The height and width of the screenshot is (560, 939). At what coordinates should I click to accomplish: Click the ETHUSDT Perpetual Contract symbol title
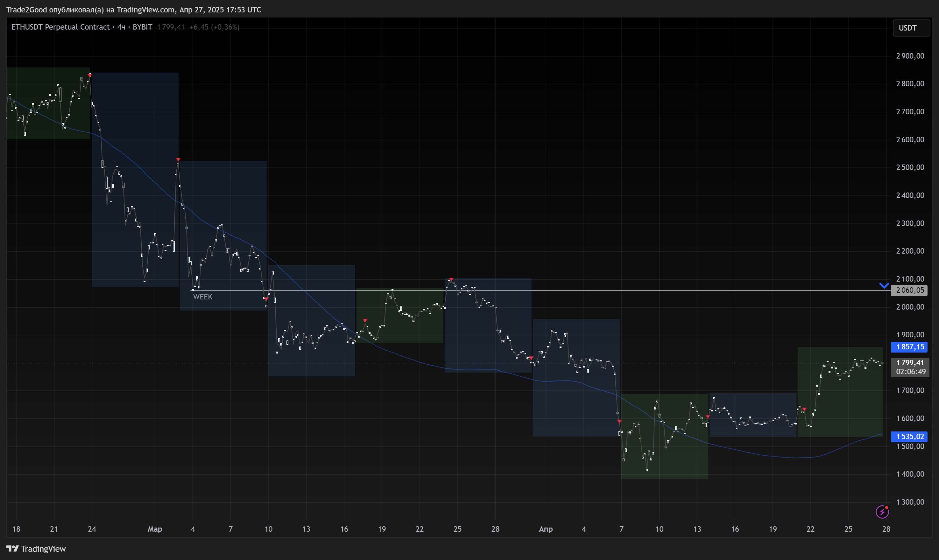[60, 27]
